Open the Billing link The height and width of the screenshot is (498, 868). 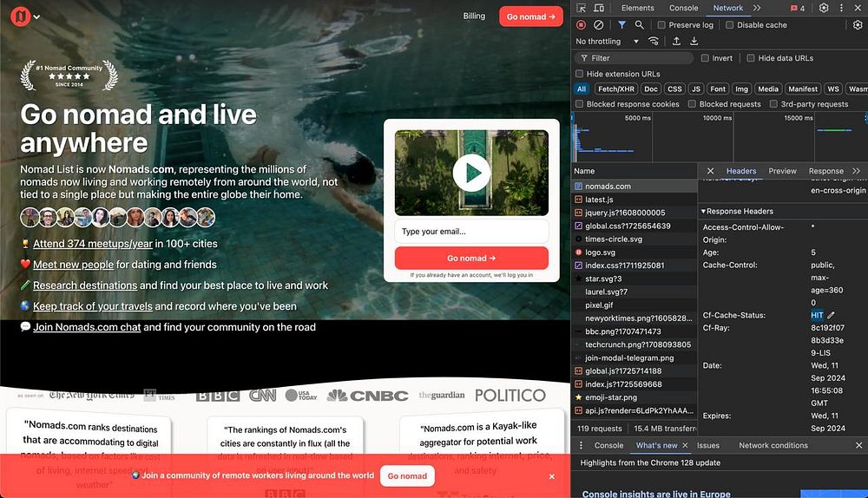tap(474, 16)
